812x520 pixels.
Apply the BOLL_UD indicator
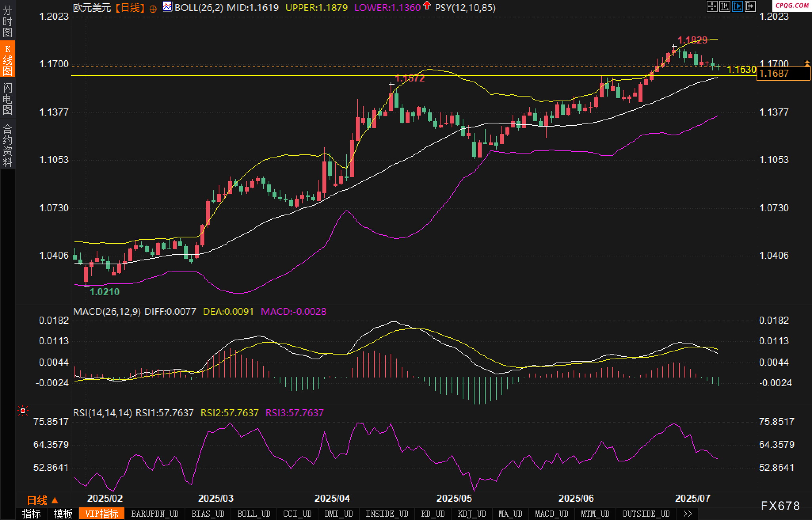coord(254,514)
